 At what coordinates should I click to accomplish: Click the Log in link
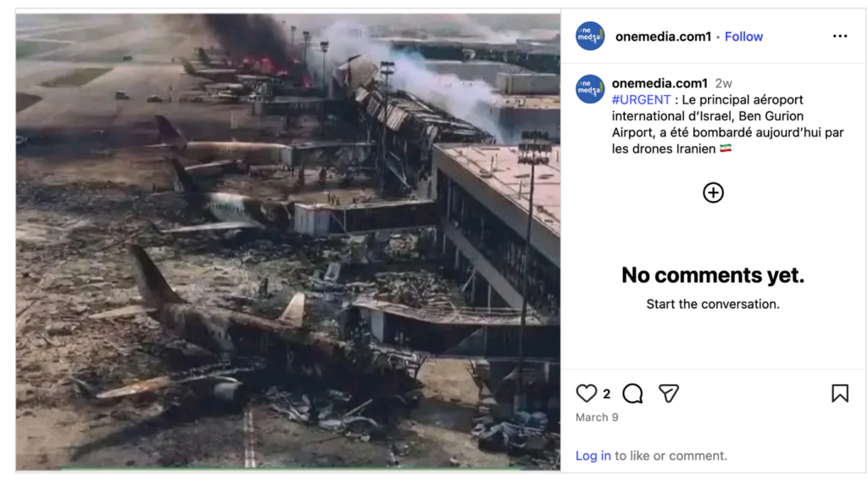tap(593, 456)
